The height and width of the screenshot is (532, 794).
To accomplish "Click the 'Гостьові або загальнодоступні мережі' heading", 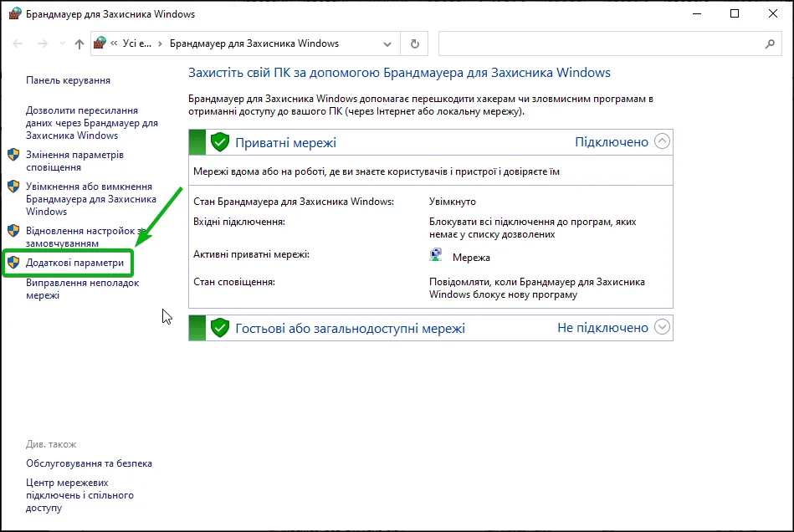I will pos(350,329).
